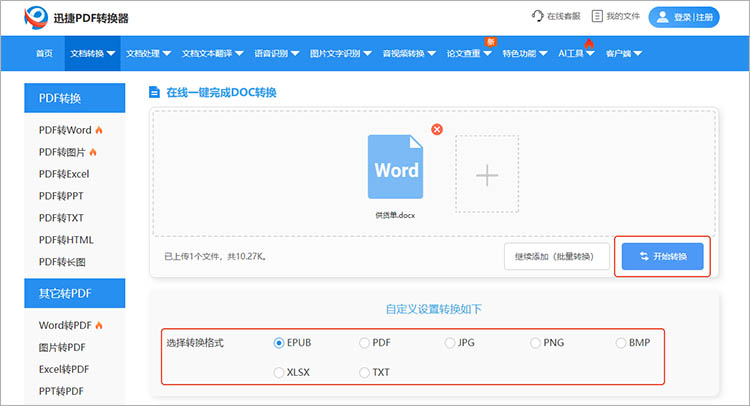Image resolution: width=750 pixels, height=406 pixels.
Task: Click the flame icon next to PDF转Word
Action: 99,130
